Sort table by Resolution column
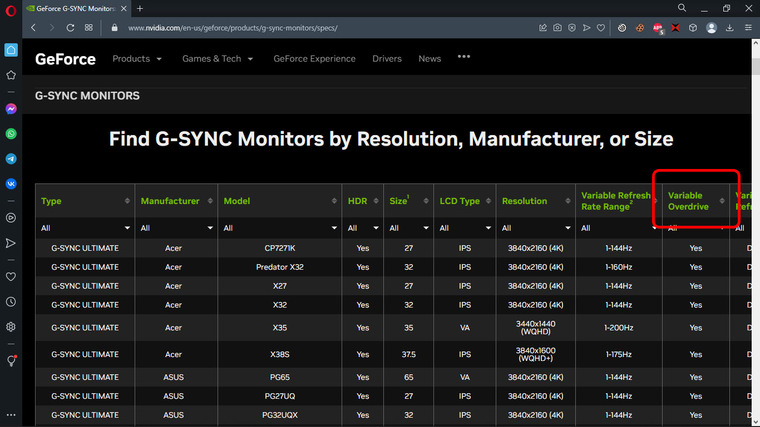 pyautogui.click(x=536, y=201)
